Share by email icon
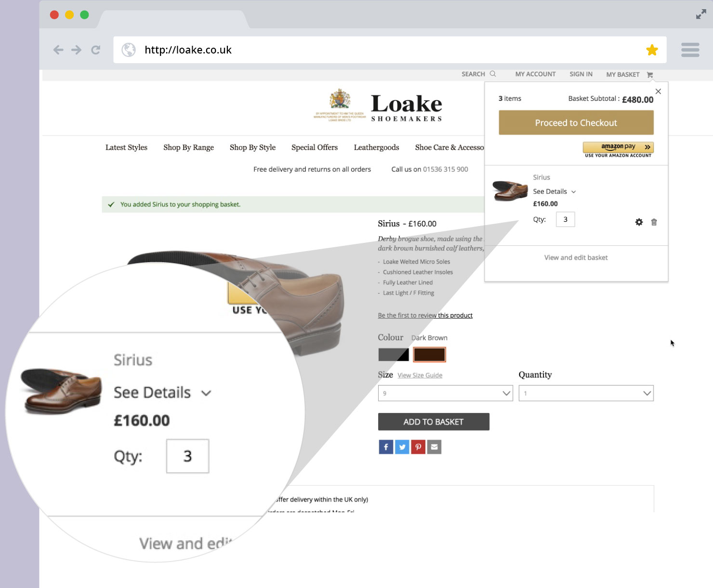The height and width of the screenshot is (588, 713). click(434, 447)
